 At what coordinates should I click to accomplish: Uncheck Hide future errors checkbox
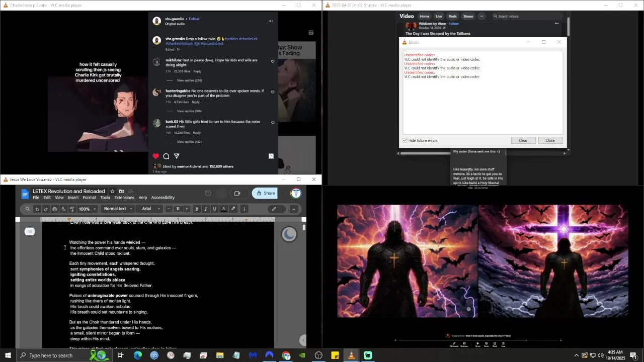pos(405,140)
